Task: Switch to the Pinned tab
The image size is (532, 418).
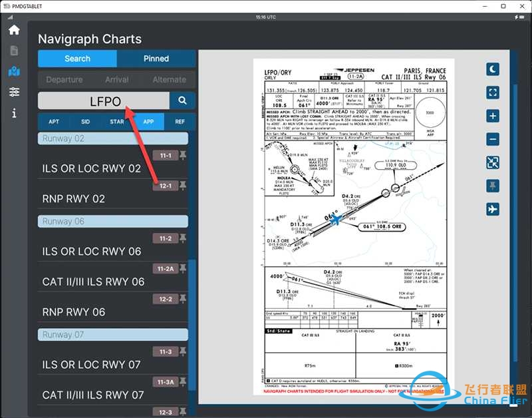Action: tap(156, 59)
